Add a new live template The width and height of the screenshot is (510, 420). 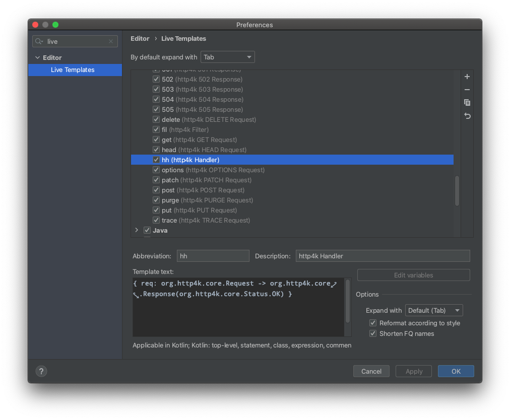pos(467,77)
